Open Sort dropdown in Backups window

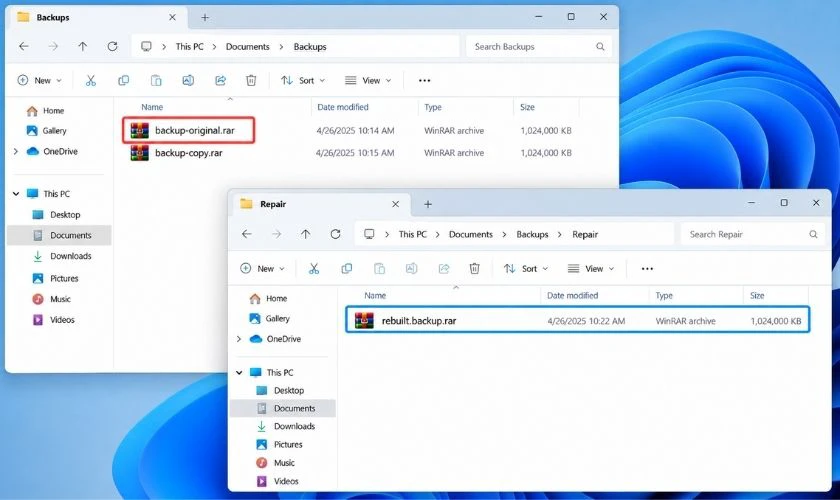click(303, 80)
